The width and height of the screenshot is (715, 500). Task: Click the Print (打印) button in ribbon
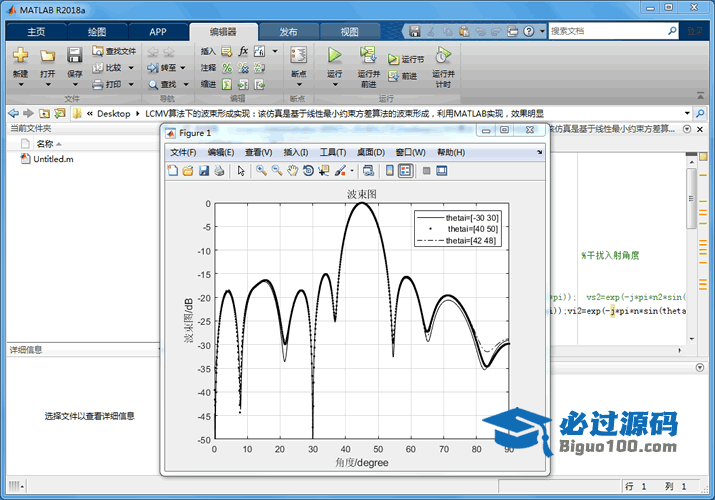108,84
